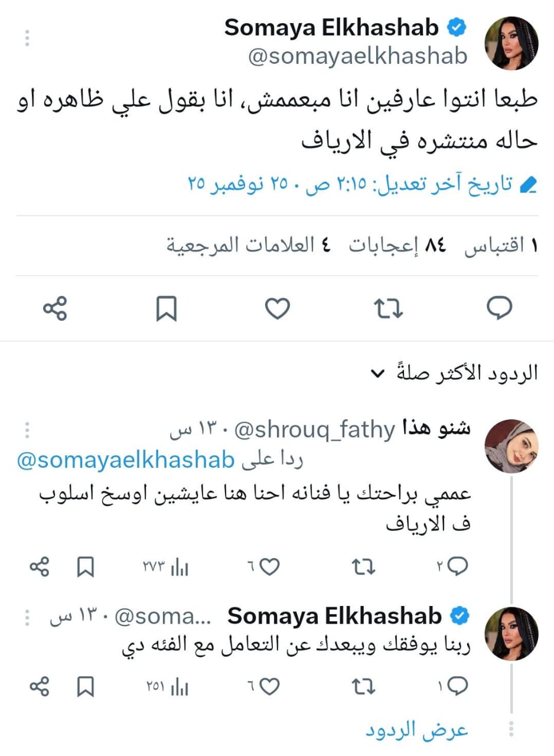The height and width of the screenshot is (756, 554).
Task: Retweet the main tweet
Action: tap(389, 308)
